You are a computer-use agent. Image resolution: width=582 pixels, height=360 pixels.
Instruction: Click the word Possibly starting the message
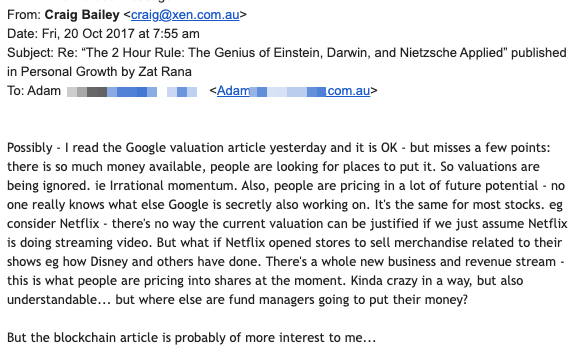30,148
